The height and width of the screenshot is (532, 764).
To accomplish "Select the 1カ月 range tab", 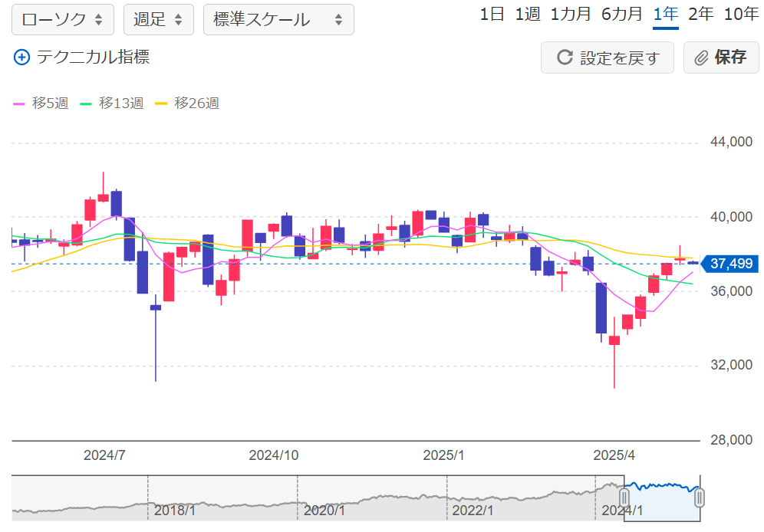I will 571,15.
